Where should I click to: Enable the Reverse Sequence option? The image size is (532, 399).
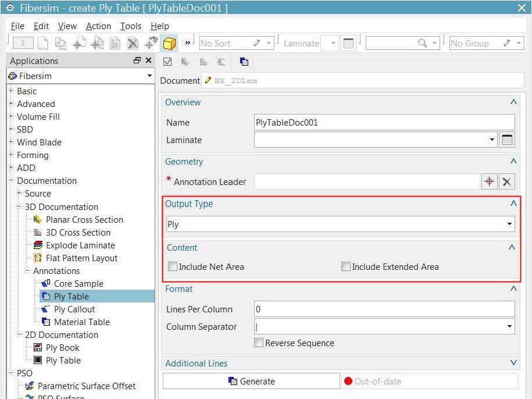tap(258, 343)
